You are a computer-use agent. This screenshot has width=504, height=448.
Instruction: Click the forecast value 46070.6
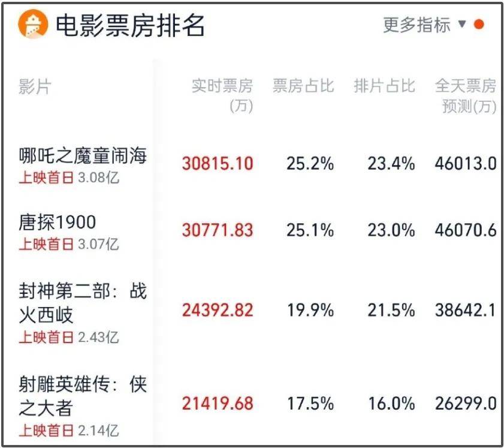point(466,230)
